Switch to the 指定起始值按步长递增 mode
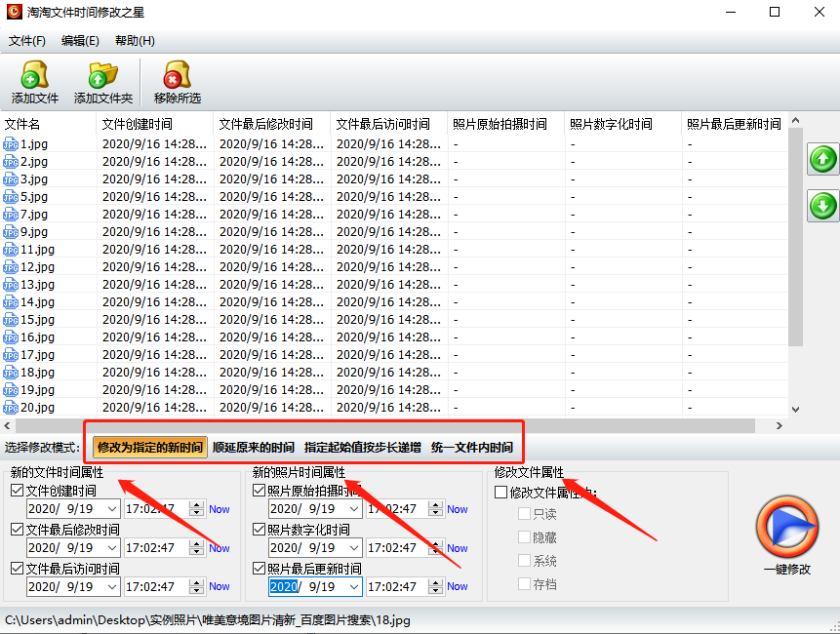The image size is (840, 634). 363,447
